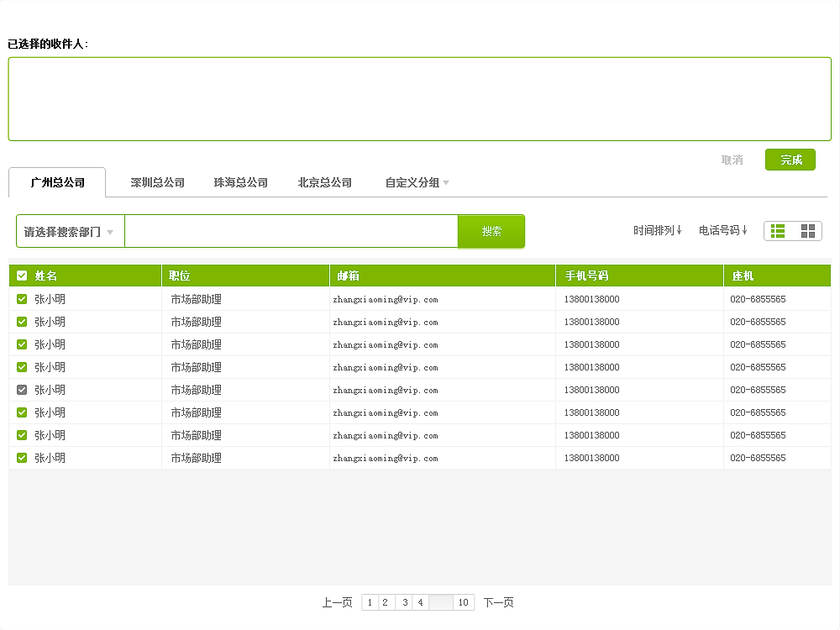This screenshot has height=630, width=840.
Task: Switch to the 北京总公司 tab
Action: [x=324, y=182]
